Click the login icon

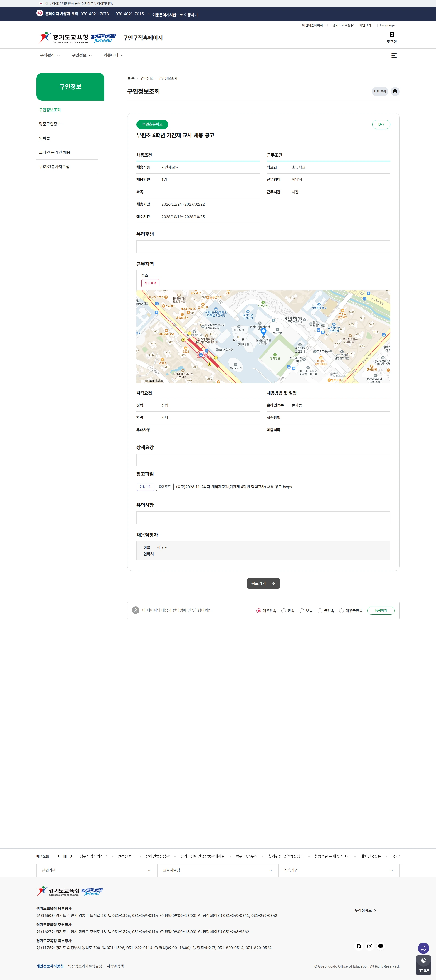(x=391, y=35)
